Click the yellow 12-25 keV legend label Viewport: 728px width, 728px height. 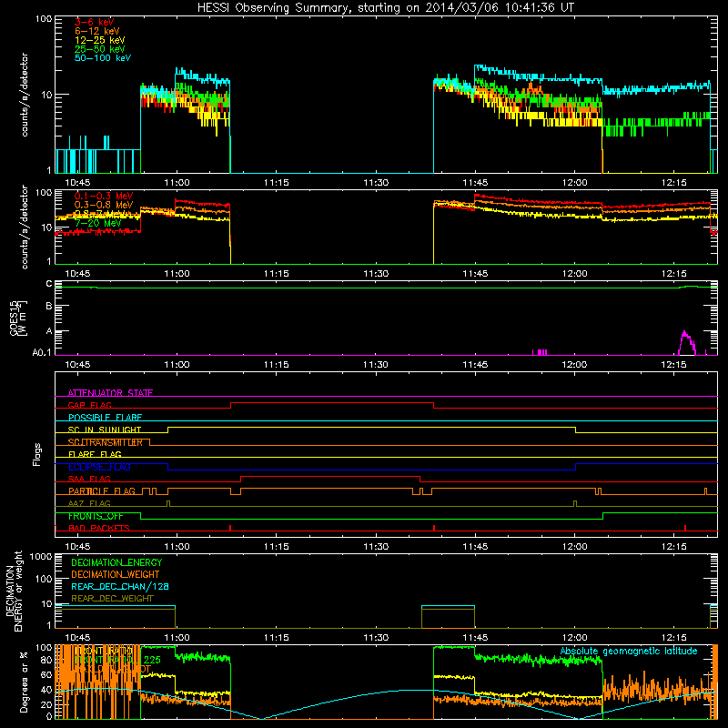99,40
